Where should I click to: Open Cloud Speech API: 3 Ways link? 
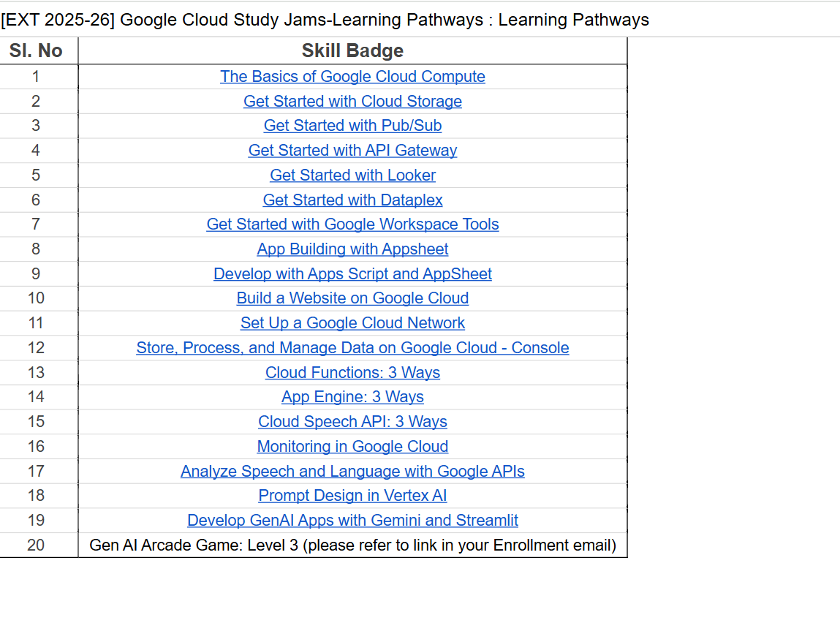(353, 421)
